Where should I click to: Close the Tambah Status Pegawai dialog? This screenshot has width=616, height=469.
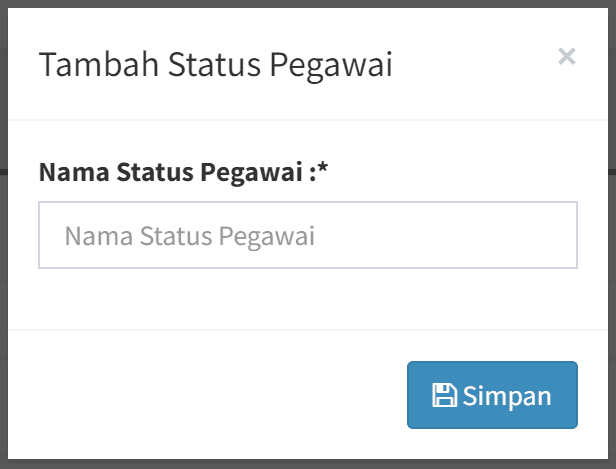coord(567,57)
